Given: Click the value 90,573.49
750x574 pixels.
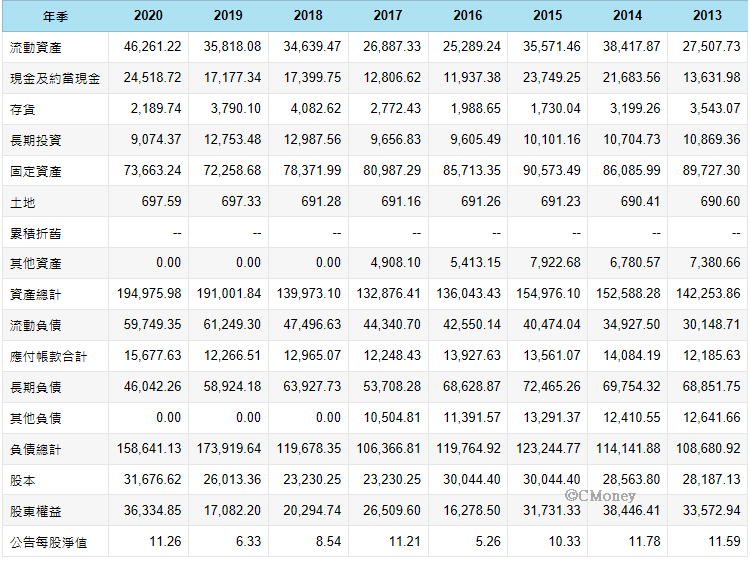Looking at the screenshot, I should 552,170.
